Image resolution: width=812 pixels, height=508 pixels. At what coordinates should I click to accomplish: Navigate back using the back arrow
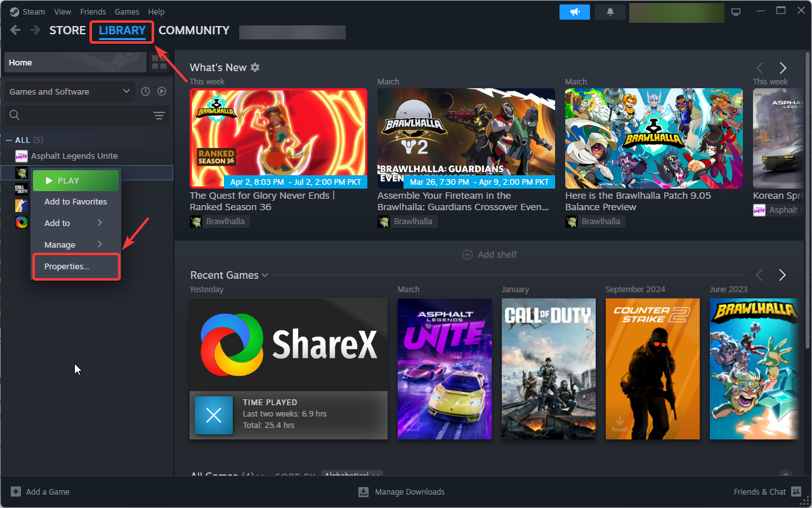(x=15, y=30)
